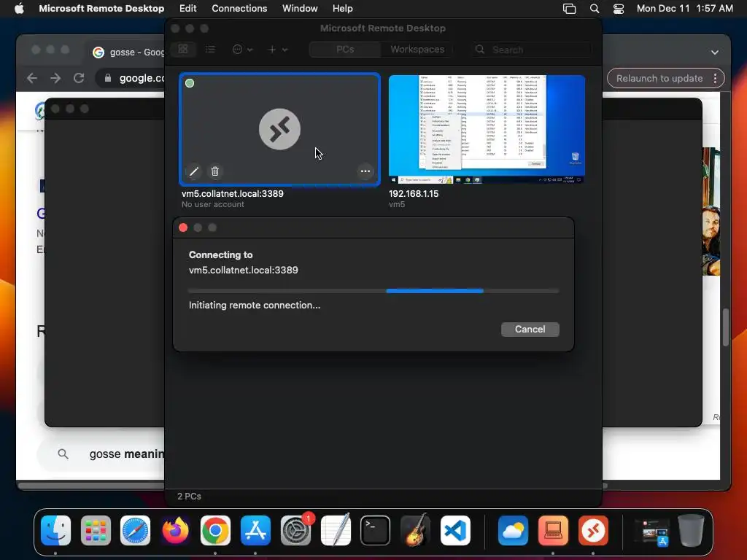Open Chrome's three-dot menu beside Relaunch to update
Screen dimensions: 747x560
tap(715, 79)
